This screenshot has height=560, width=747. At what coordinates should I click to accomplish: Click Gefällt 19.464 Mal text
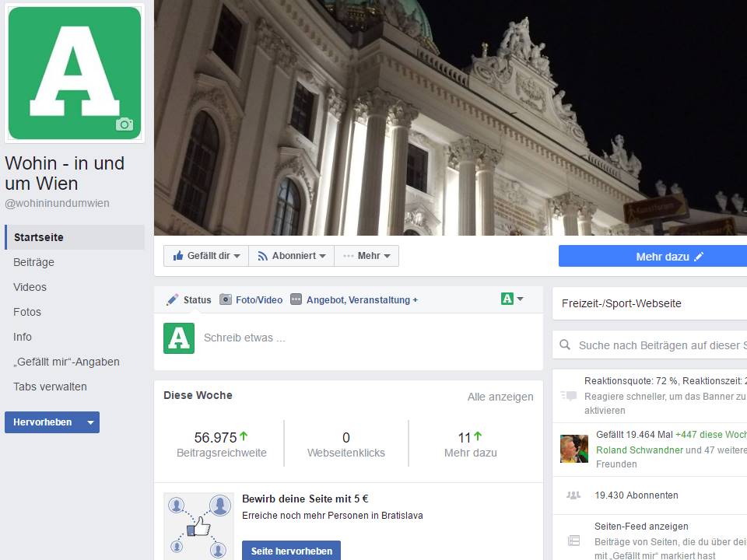coord(634,435)
